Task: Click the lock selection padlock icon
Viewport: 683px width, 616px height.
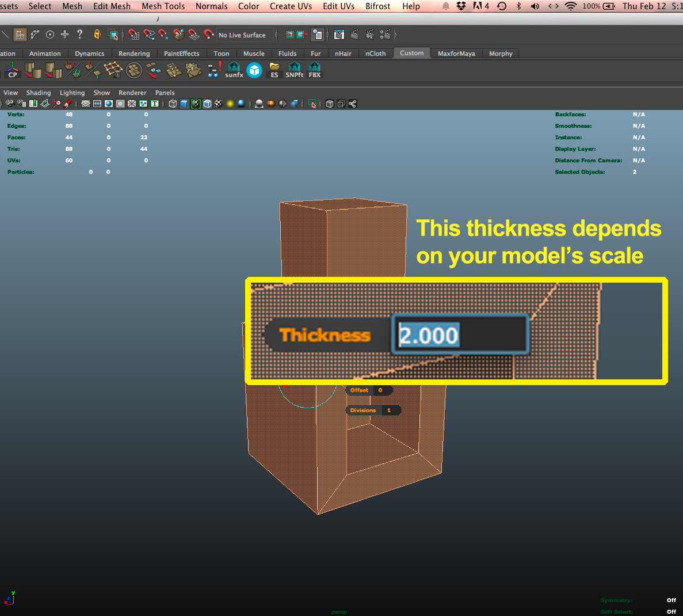Action: (97, 35)
